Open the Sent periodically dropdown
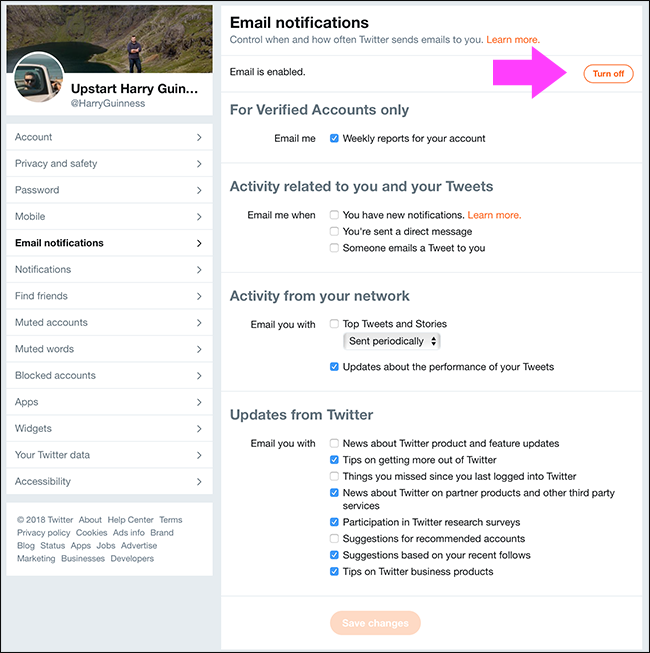Viewport: 650px width, 653px height. click(391, 341)
